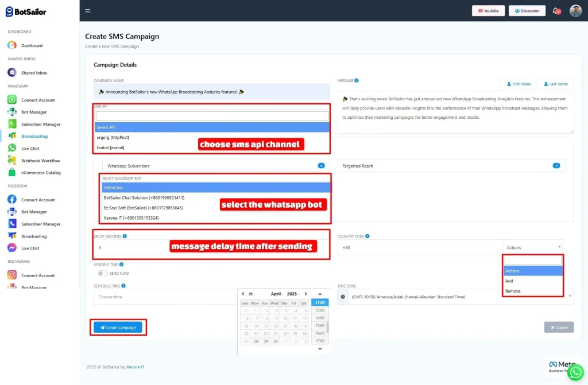Choose Add in Actions dropdown
The image size is (588, 385).
[533, 281]
